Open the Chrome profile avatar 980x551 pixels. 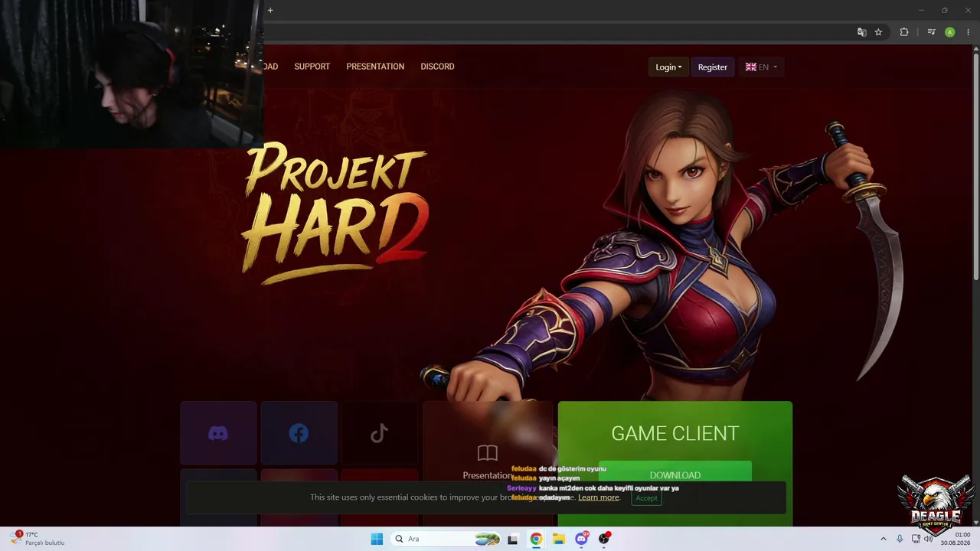[x=950, y=32]
